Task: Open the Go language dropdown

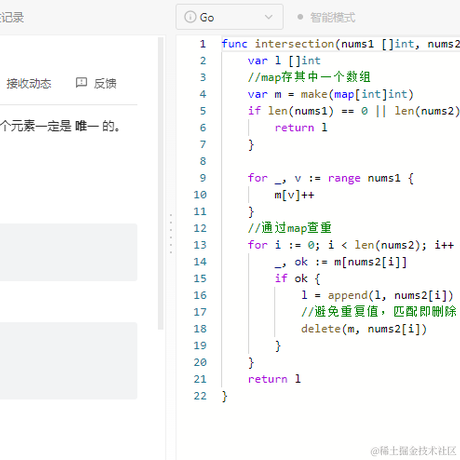Action: pos(229,17)
